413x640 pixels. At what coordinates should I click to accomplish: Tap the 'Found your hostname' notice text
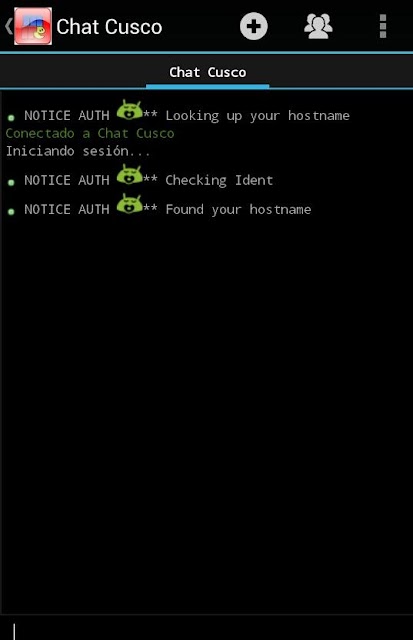click(x=238, y=210)
